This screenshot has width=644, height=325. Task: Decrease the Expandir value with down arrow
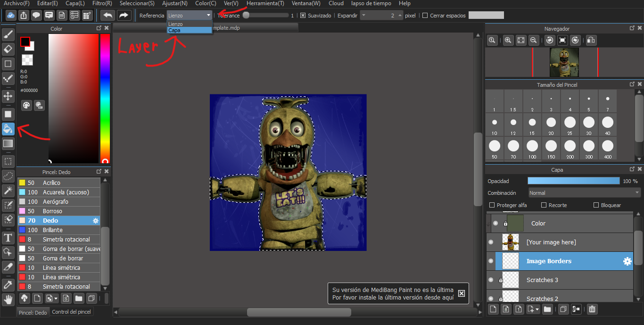pos(363,15)
